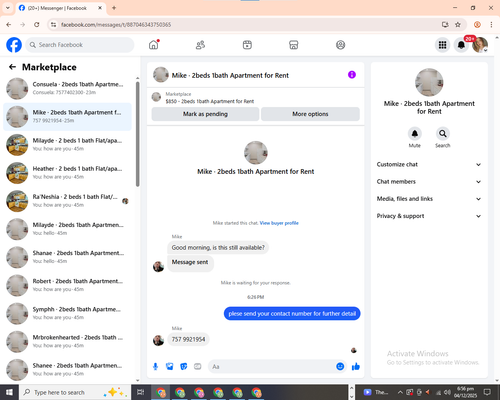Open the taskbar clock and date

tap(465, 392)
